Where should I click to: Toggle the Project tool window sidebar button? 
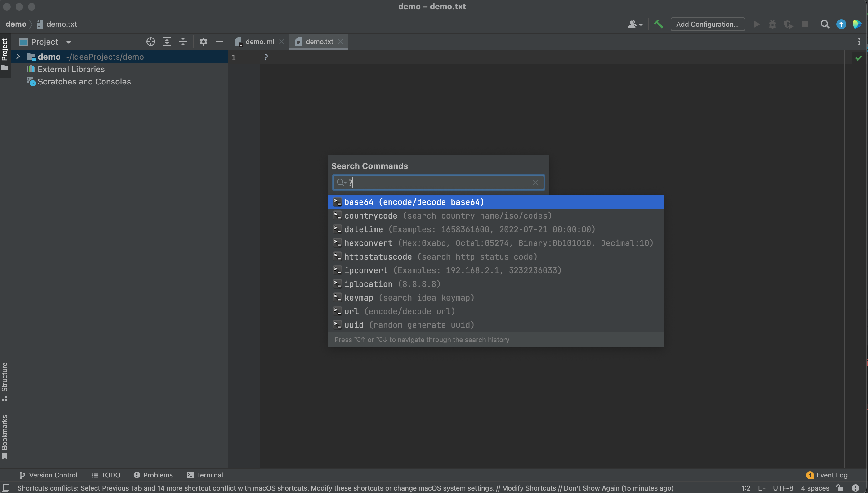[5, 55]
